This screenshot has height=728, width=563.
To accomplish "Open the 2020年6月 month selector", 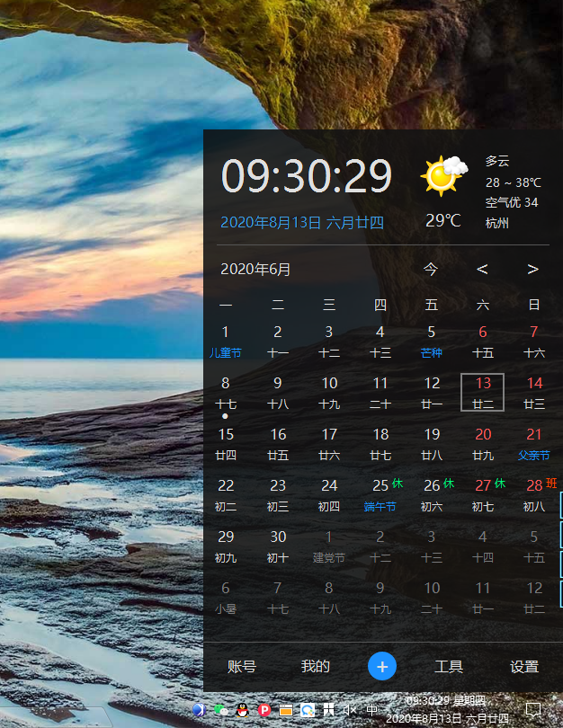I will [255, 269].
